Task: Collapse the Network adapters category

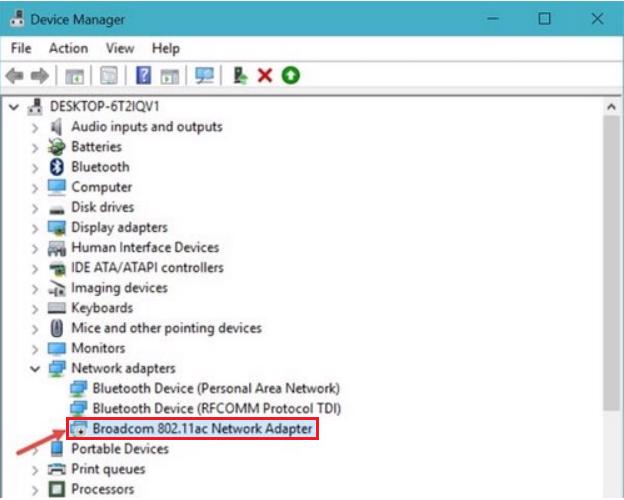Action: (x=35, y=369)
